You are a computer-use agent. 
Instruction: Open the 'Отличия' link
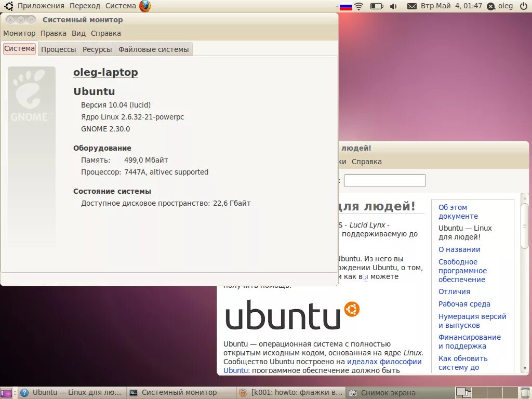pyautogui.click(x=454, y=291)
